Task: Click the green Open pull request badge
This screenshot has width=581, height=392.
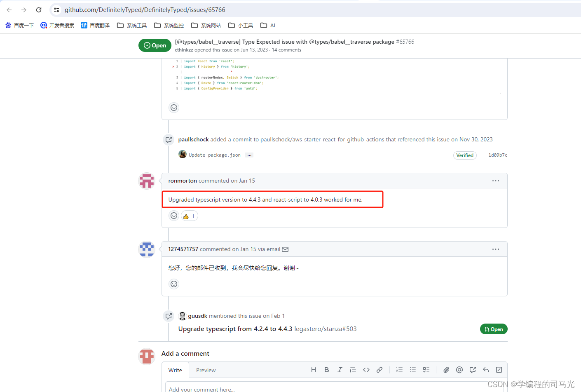Action: click(494, 329)
